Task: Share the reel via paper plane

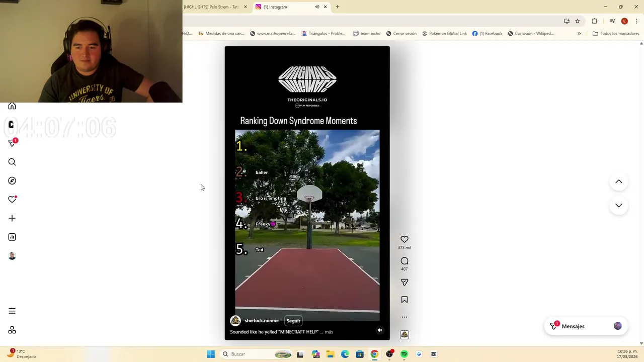Action: coord(405,283)
